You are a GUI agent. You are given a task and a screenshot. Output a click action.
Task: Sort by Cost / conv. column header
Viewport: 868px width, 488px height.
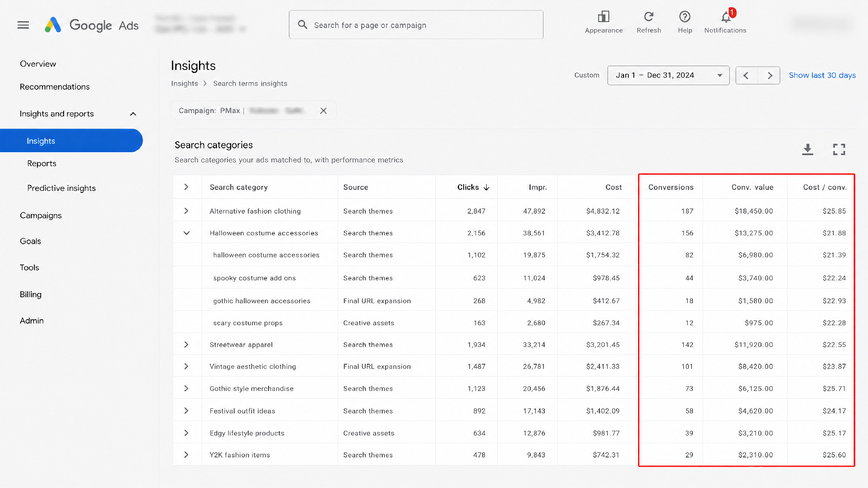tap(825, 187)
